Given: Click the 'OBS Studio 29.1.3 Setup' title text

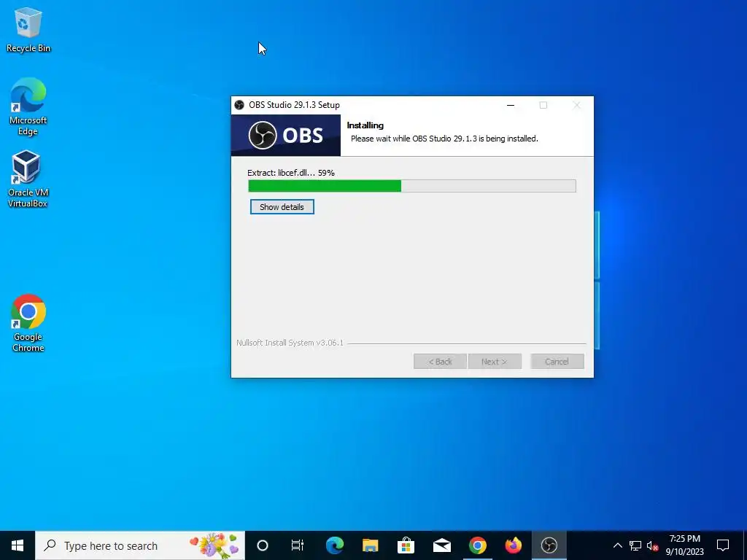Looking at the screenshot, I should point(295,105).
